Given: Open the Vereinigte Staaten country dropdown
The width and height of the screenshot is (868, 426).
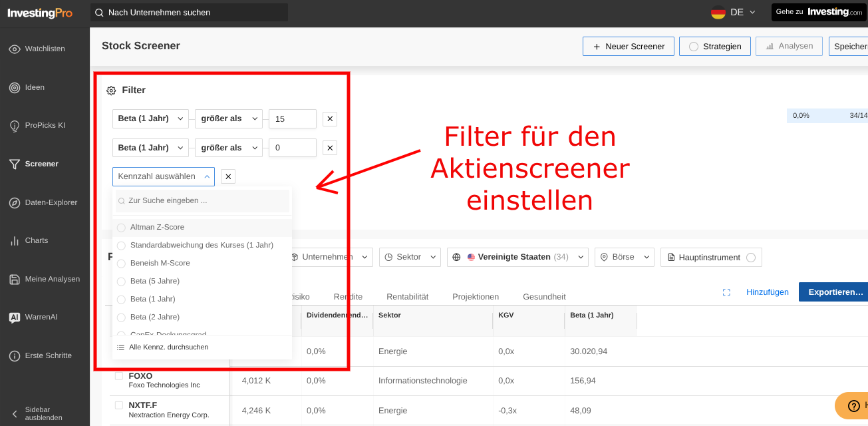Looking at the screenshot, I should pyautogui.click(x=517, y=257).
